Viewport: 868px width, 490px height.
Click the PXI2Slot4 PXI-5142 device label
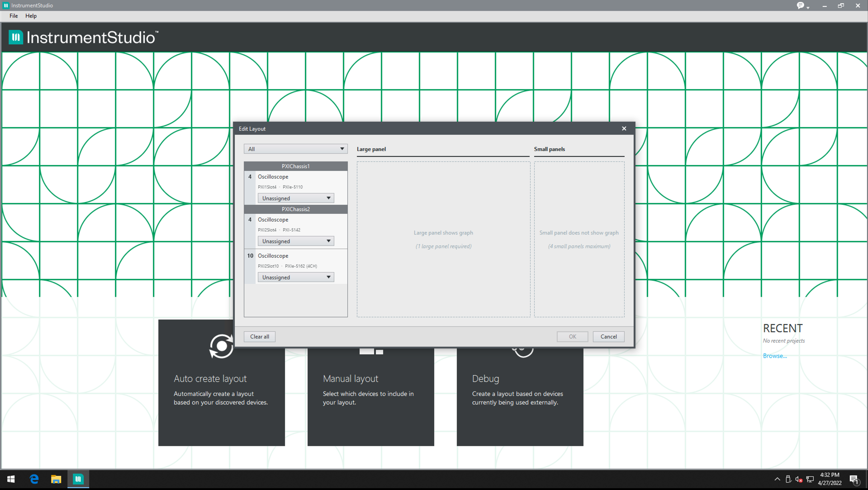click(x=279, y=230)
